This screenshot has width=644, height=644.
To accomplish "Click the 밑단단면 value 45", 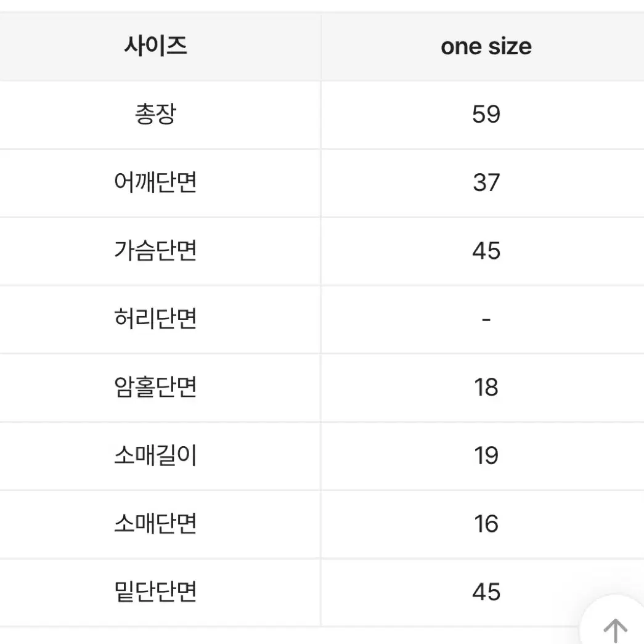I will 486,592.
